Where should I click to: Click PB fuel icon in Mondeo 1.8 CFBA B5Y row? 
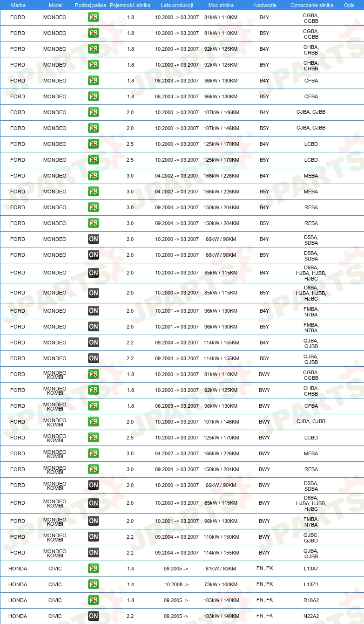94,97
